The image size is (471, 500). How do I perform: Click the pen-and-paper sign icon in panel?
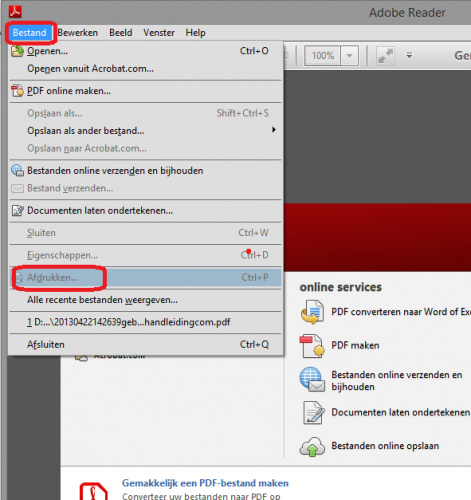313,413
